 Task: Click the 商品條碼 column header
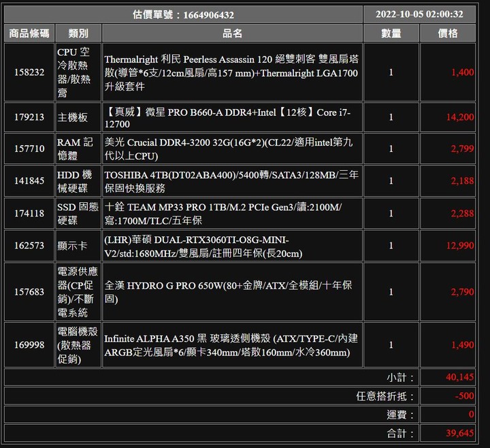(x=29, y=33)
